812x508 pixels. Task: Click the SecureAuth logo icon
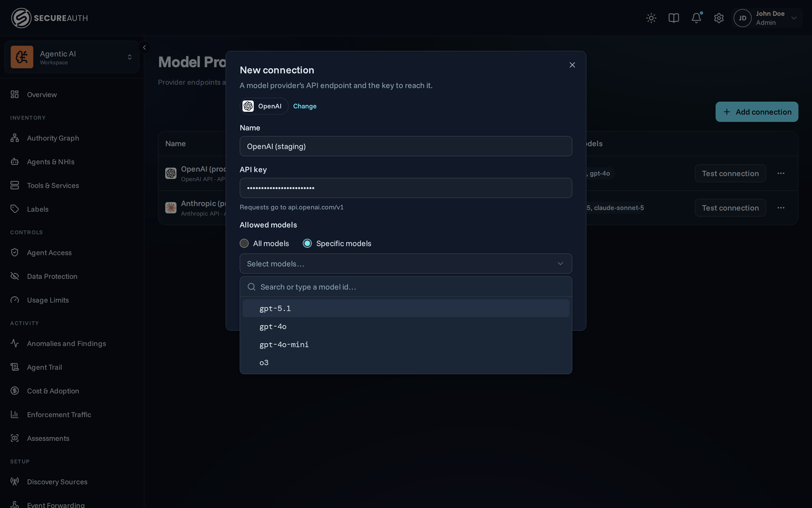point(21,18)
